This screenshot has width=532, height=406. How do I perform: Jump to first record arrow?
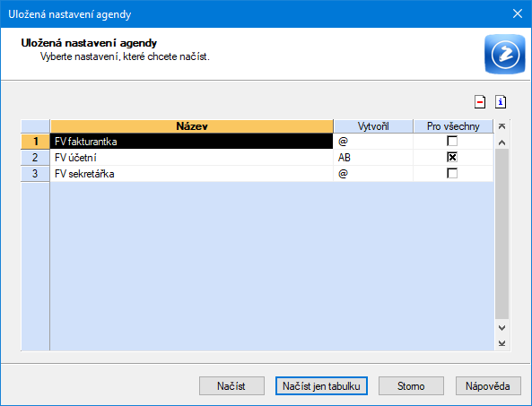click(502, 126)
